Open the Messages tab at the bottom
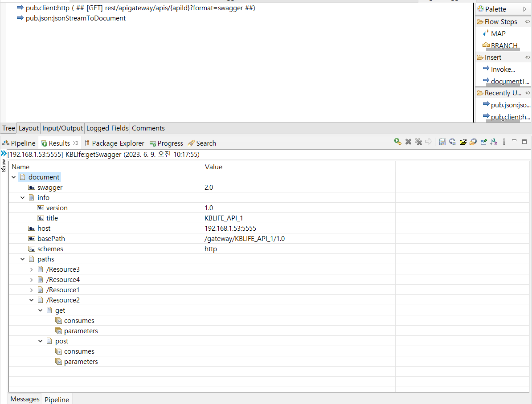Viewport: 532px width, 404px height. coord(25,399)
